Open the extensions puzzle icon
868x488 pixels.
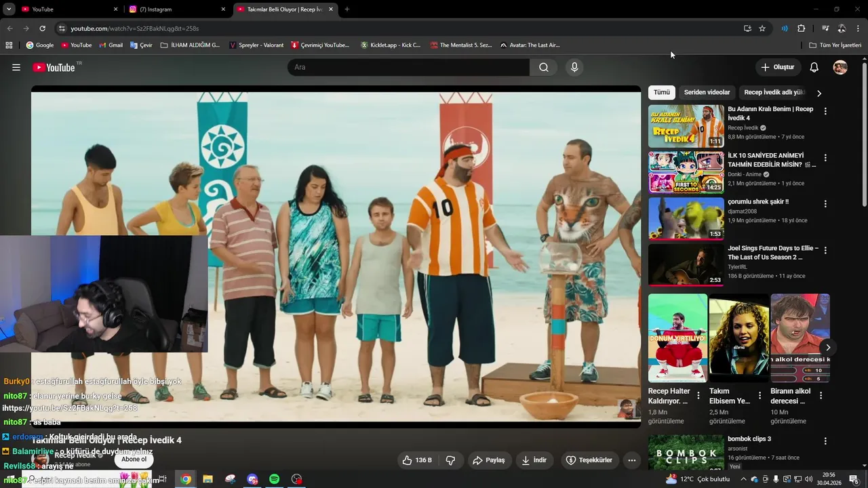(801, 28)
